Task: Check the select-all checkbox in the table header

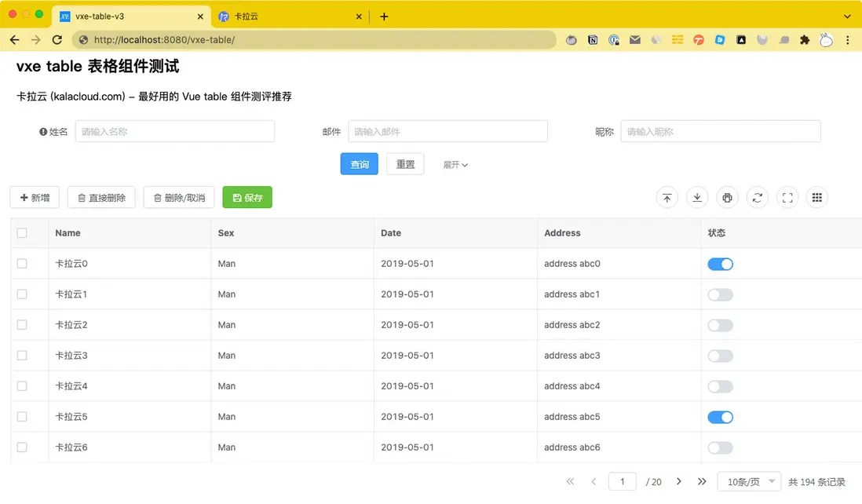Action: 21,232
